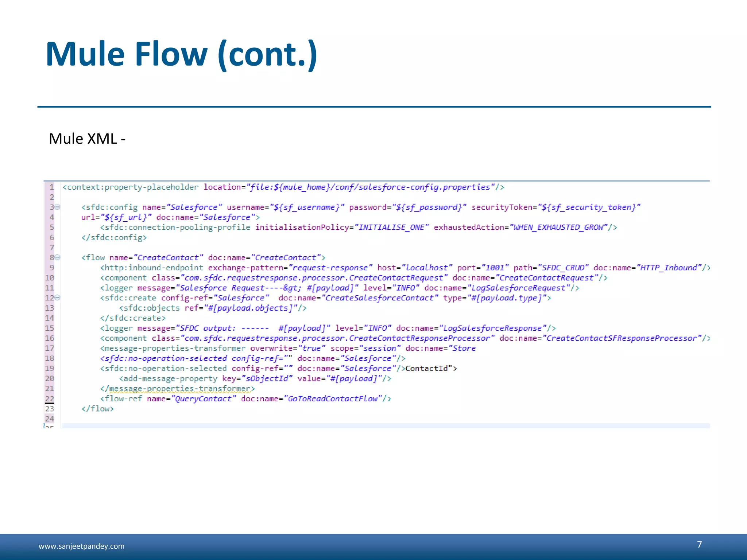This screenshot has height=560, width=747.
Task: Click the sfdc:config tag on line 3
Action: coord(109,207)
